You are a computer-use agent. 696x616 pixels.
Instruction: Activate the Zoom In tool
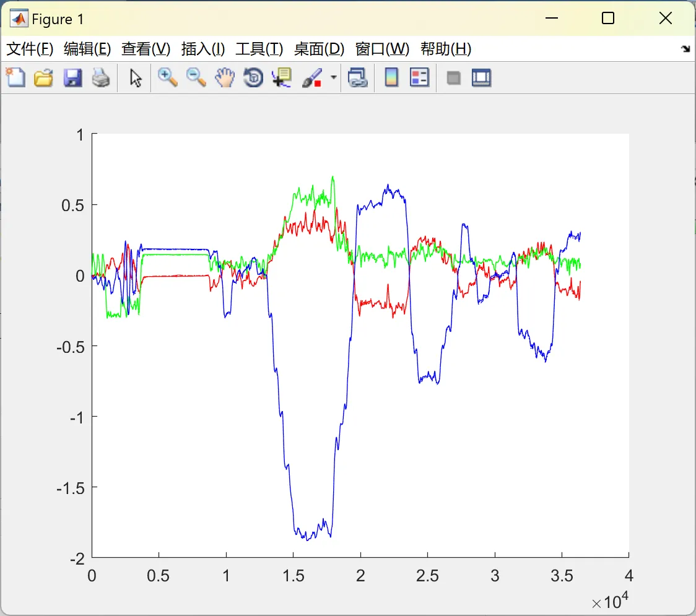(x=167, y=77)
